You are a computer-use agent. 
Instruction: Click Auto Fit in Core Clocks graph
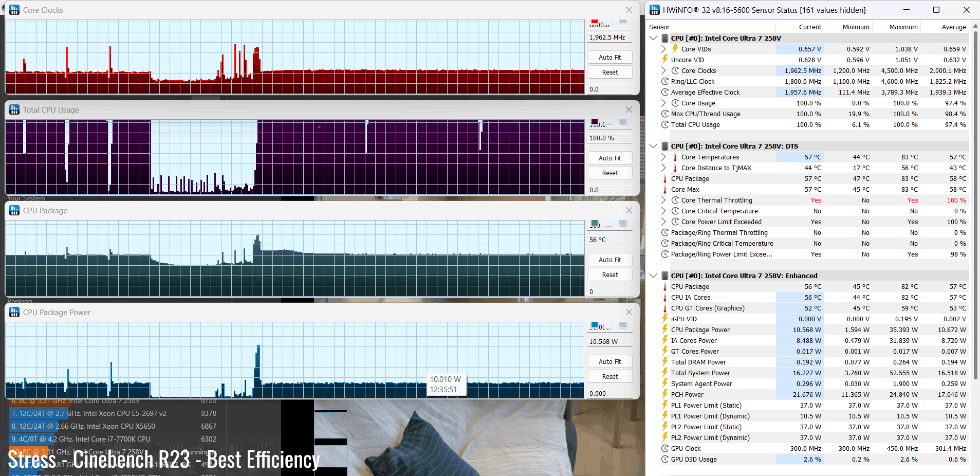610,57
